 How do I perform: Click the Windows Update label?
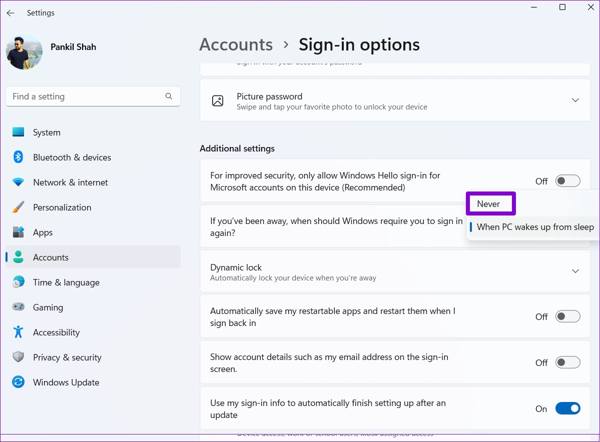(66, 382)
